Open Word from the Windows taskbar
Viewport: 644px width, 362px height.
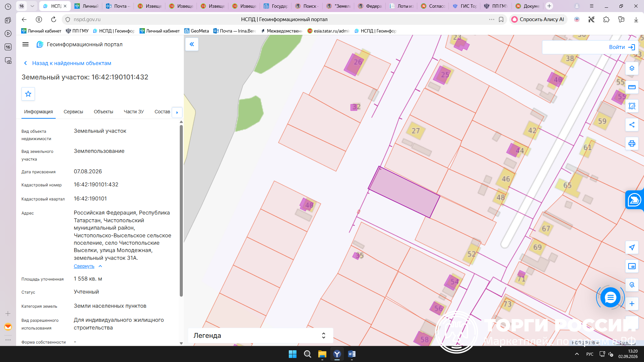coord(352,354)
